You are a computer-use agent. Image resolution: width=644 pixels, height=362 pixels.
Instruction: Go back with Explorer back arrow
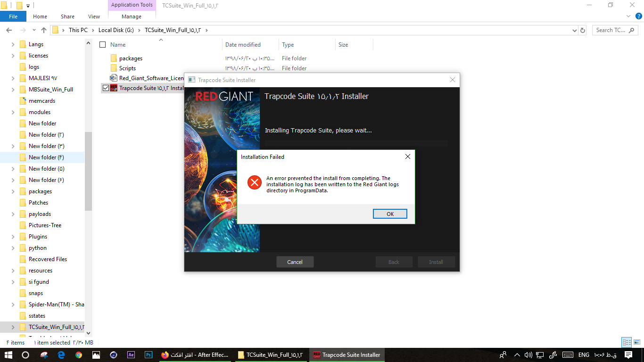(8, 30)
